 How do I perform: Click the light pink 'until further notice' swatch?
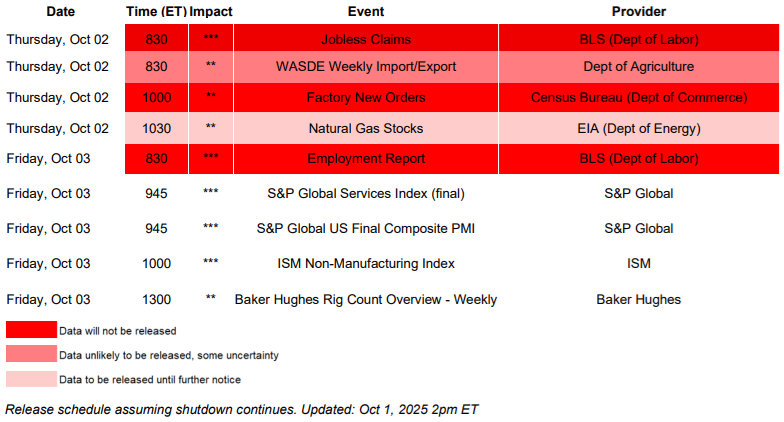(x=30, y=379)
